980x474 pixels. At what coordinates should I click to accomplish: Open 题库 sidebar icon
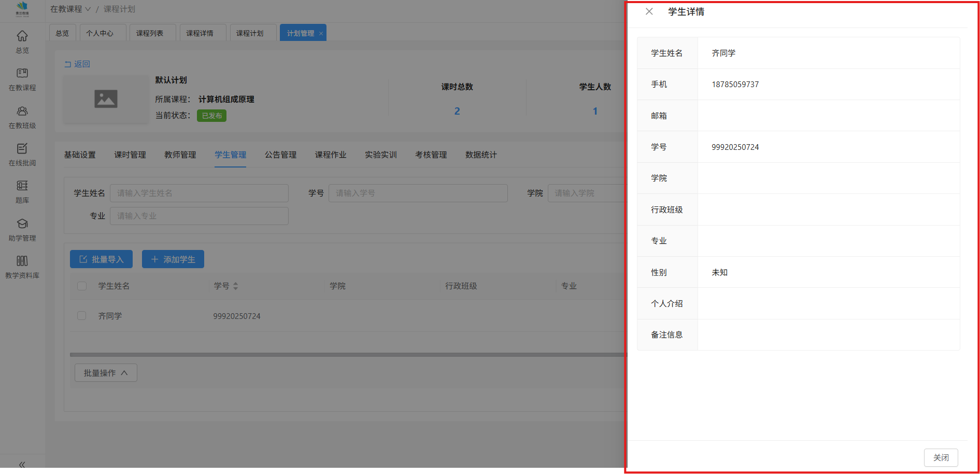coord(22,186)
